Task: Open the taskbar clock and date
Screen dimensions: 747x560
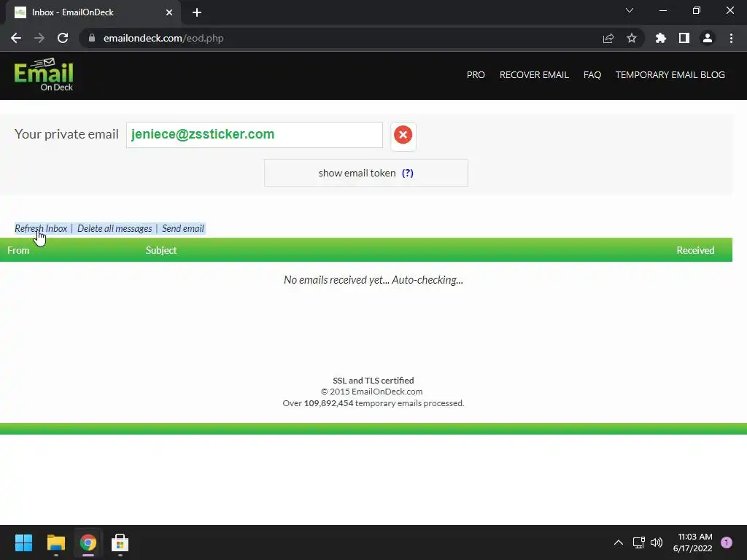Action: pos(693,542)
